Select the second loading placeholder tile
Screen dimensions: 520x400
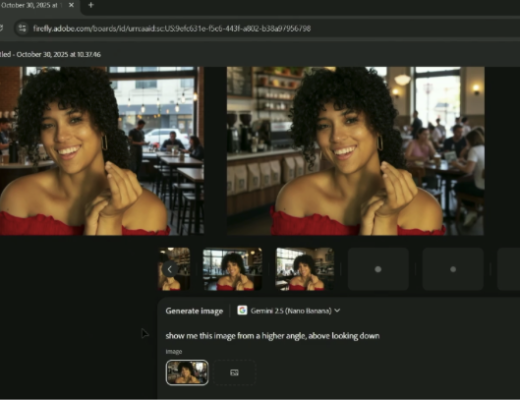click(x=453, y=269)
